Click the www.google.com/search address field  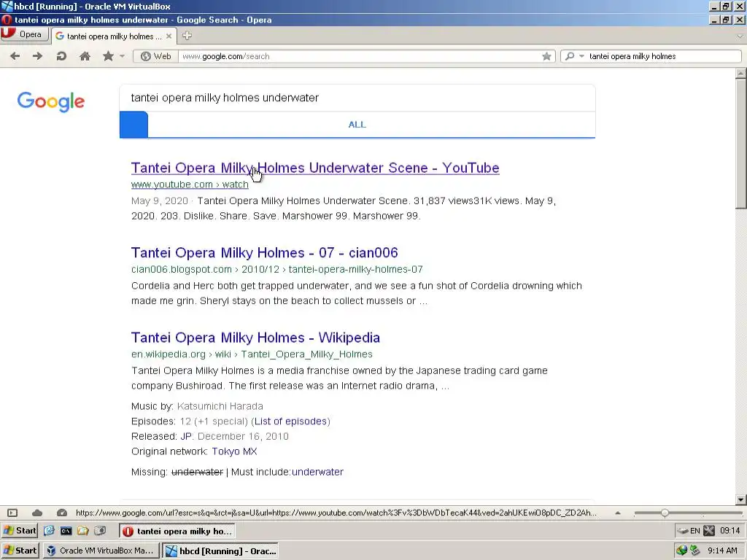[360, 56]
